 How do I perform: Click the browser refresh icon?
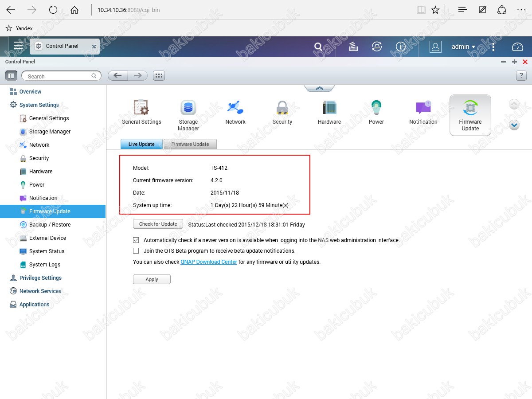pyautogui.click(x=53, y=10)
